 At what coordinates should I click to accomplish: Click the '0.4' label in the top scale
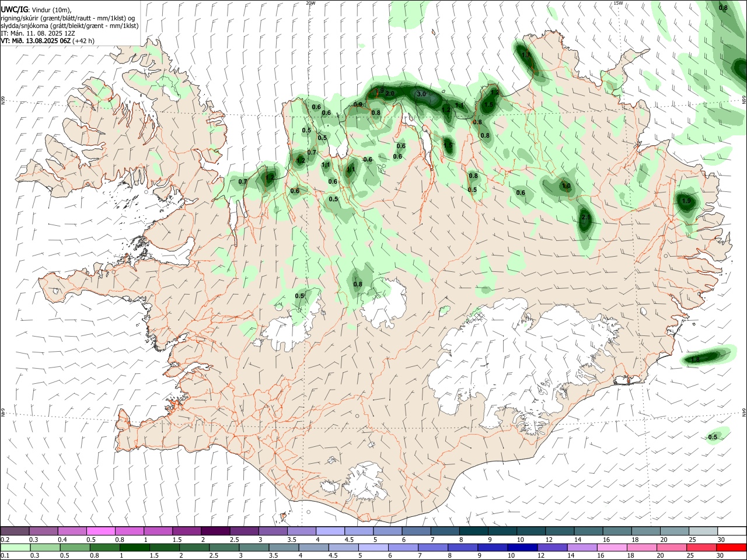click(x=63, y=540)
